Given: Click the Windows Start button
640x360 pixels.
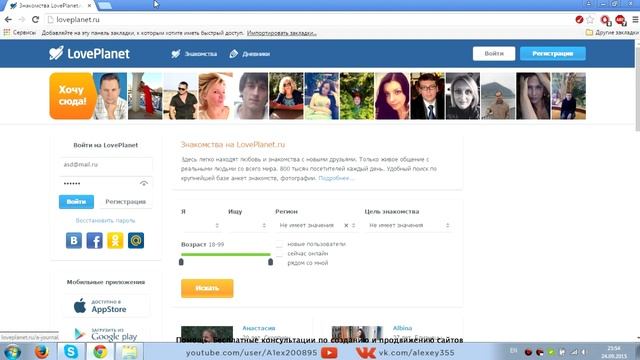Looking at the screenshot, I should tap(12, 352).
